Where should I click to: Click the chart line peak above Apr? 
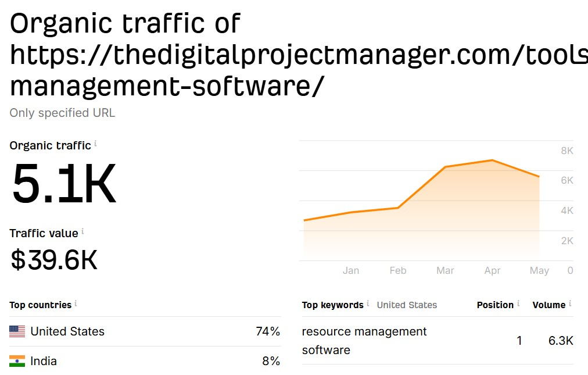point(492,160)
